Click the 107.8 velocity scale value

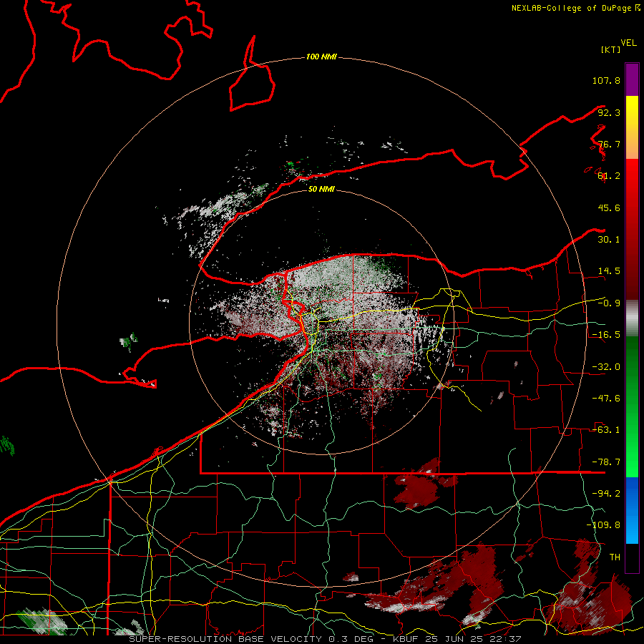click(606, 80)
